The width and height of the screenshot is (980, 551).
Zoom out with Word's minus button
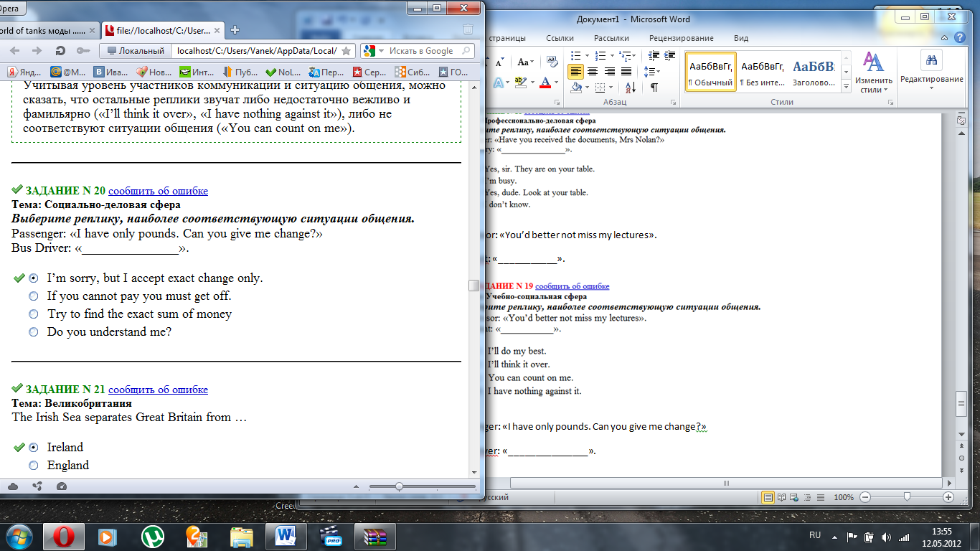coord(865,497)
